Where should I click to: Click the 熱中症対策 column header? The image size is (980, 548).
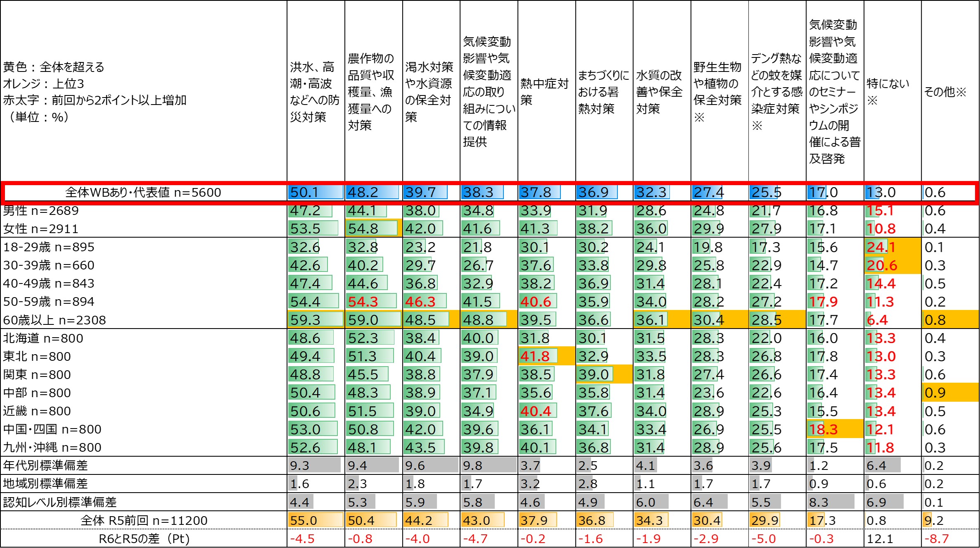pyautogui.click(x=544, y=92)
